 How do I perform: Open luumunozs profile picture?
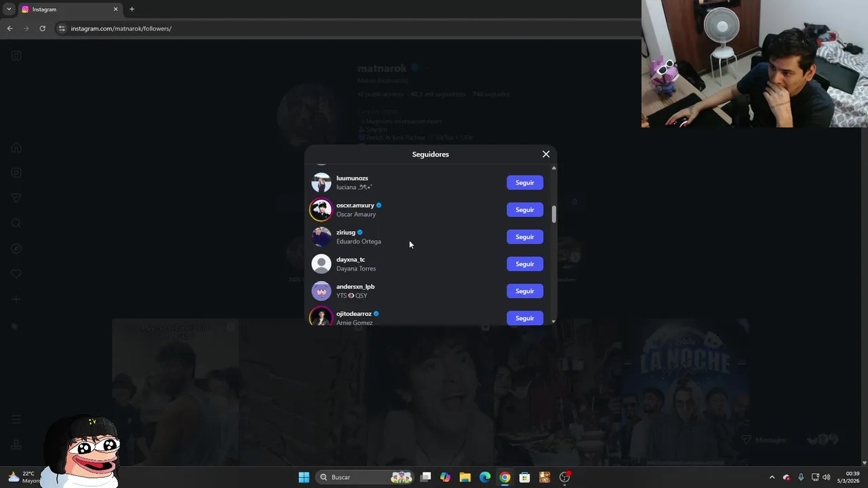pyautogui.click(x=321, y=182)
